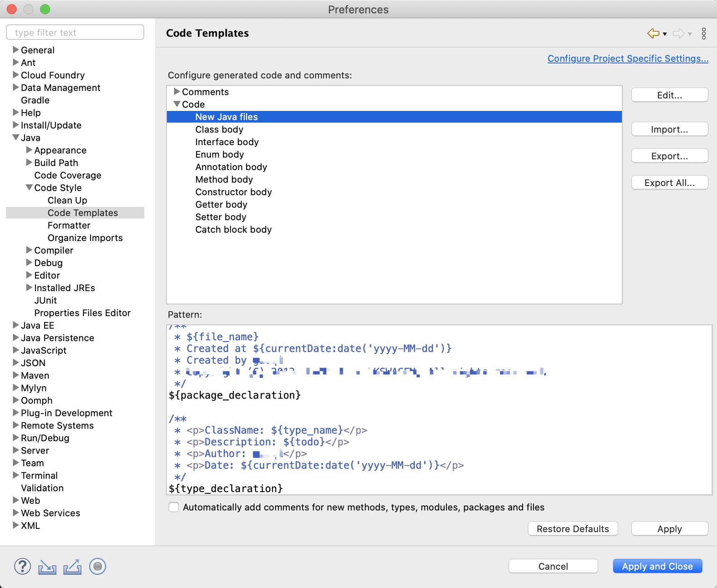The height and width of the screenshot is (588, 717).
Task: Select the Setter body template
Action: (221, 217)
